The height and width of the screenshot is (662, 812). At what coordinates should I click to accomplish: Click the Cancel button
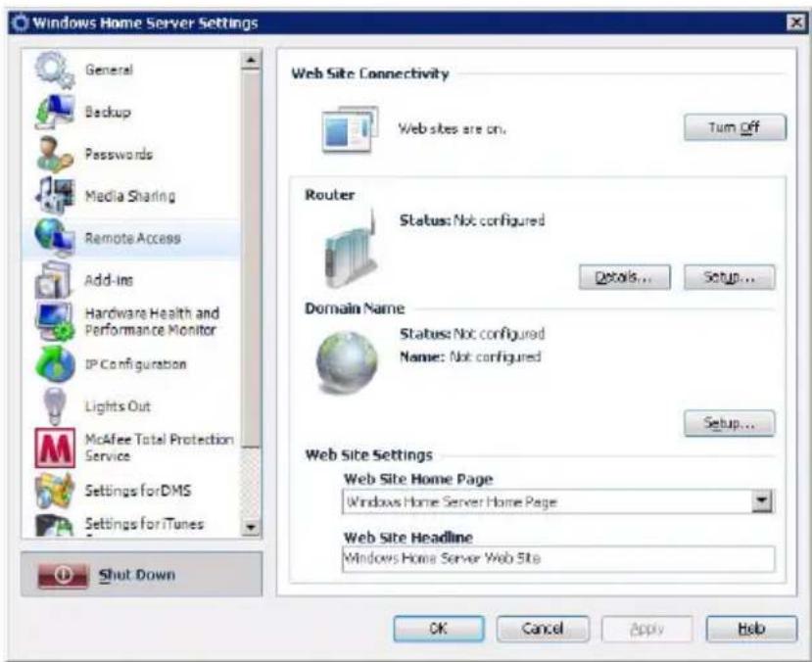click(x=543, y=629)
